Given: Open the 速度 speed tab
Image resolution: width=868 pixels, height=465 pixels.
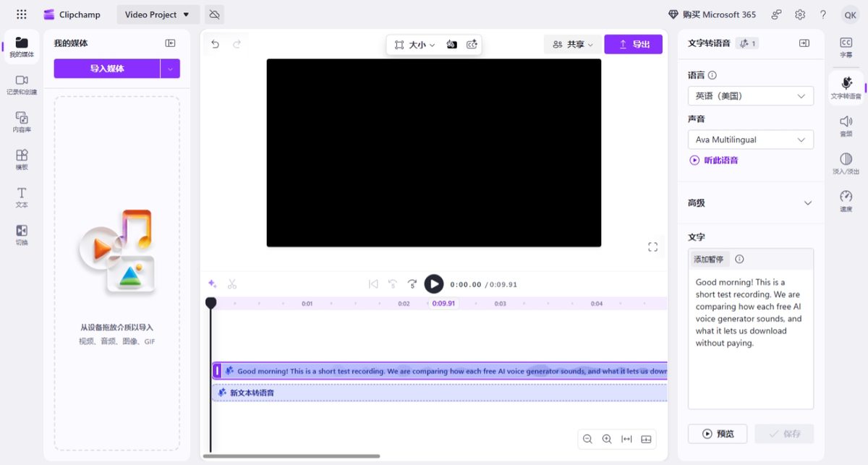Looking at the screenshot, I should tap(846, 200).
